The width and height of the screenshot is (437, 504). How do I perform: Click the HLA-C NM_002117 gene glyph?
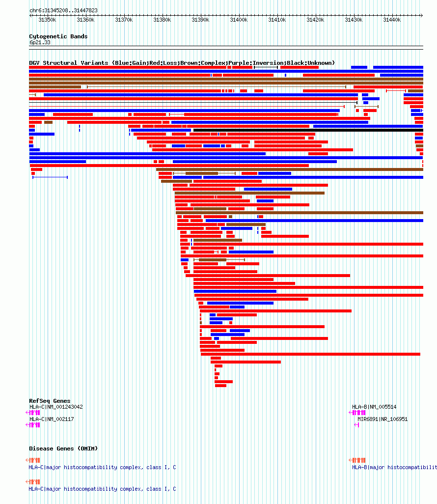point(33,425)
